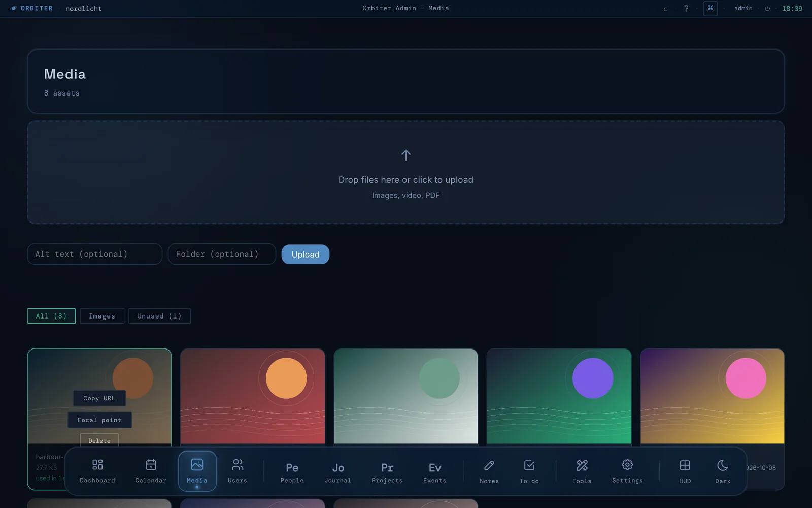Select the Media dock icon
812x508 pixels.
pos(197,471)
